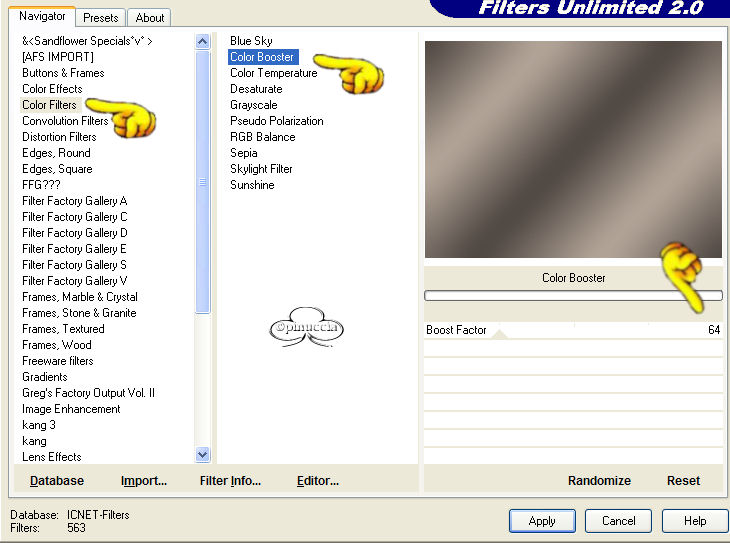Open Filter Info...
This screenshot has height=543, width=730.
(230, 481)
